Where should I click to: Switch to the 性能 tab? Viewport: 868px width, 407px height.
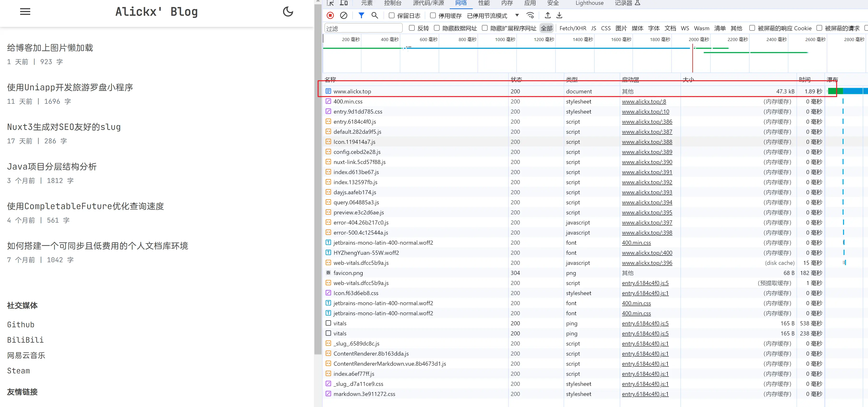(x=484, y=3)
